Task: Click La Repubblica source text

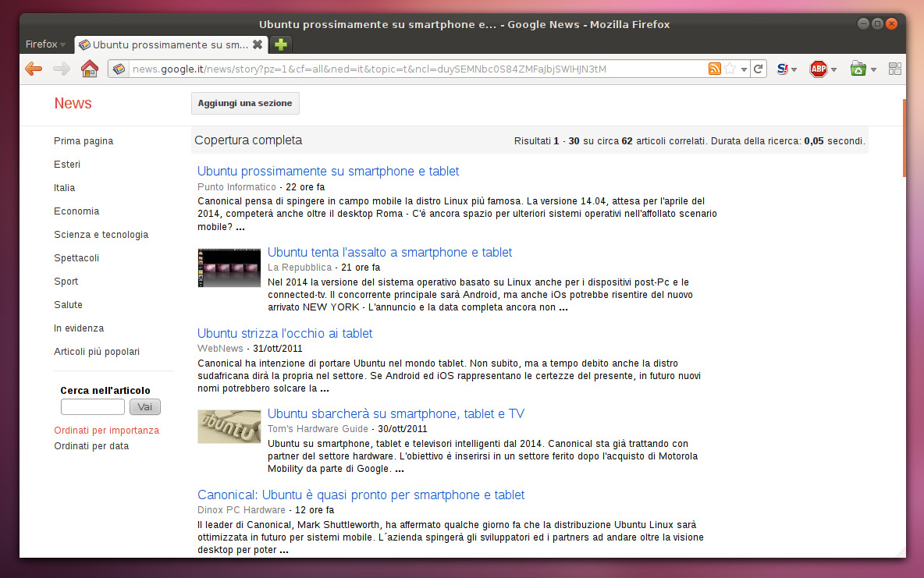Action: coord(300,268)
